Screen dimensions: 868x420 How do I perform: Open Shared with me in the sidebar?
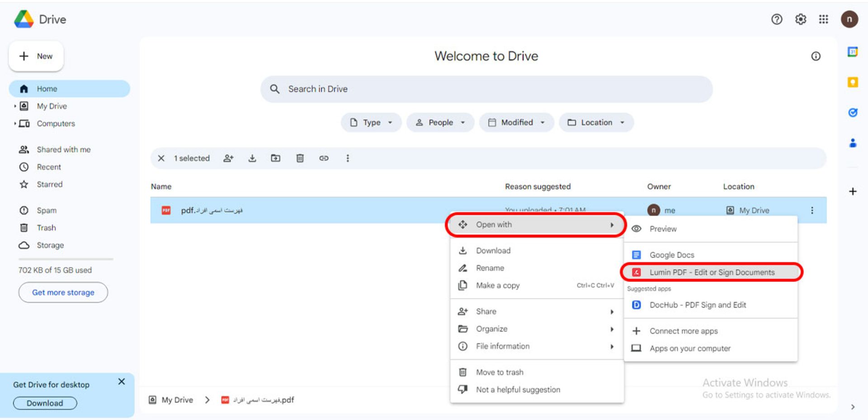pyautogui.click(x=70, y=149)
